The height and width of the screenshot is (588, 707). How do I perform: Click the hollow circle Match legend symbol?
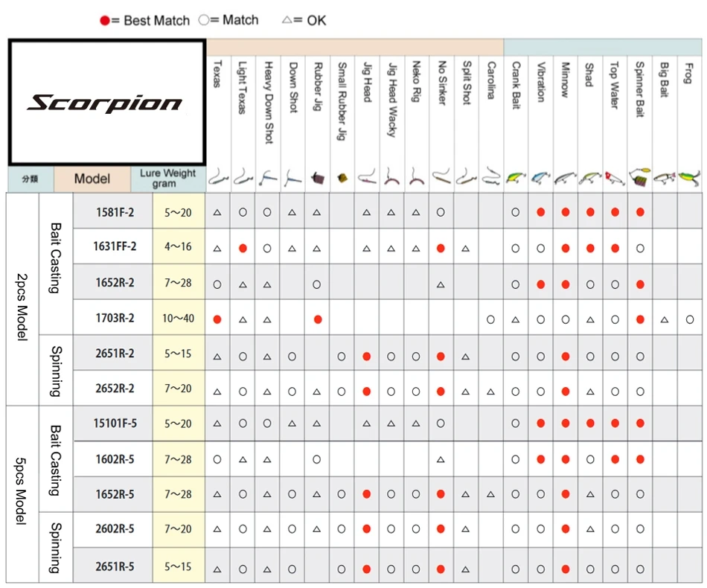point(204,20)
